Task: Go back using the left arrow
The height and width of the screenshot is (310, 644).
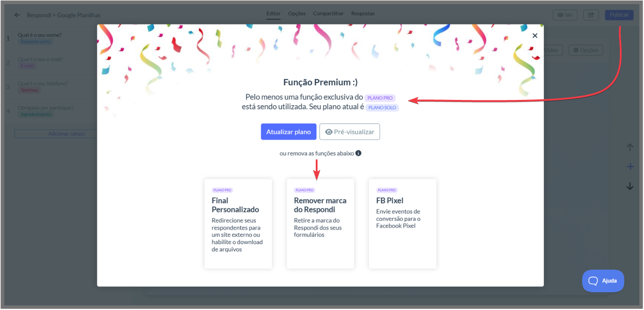Action: (17, 15)
